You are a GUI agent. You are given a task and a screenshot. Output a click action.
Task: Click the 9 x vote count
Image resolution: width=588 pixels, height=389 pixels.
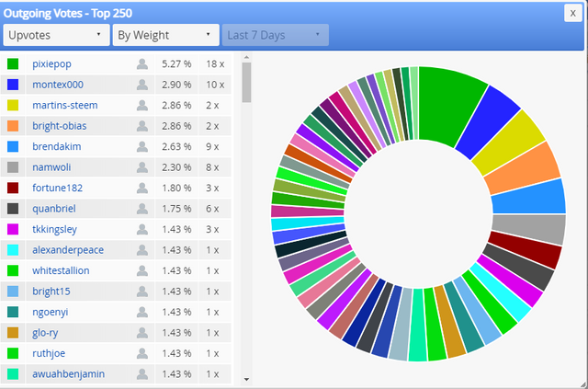pos(212,146)
